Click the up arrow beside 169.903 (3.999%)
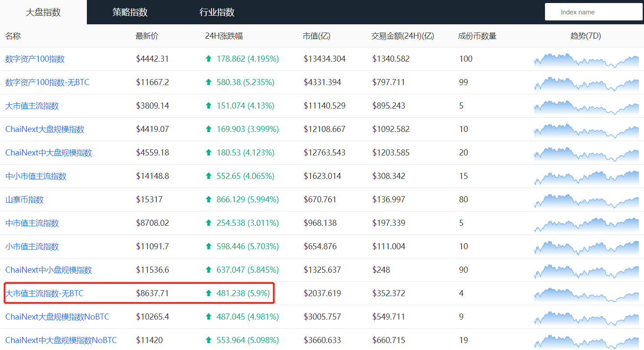The height and width of the screenshot is (350, 644). pos(209,129)
